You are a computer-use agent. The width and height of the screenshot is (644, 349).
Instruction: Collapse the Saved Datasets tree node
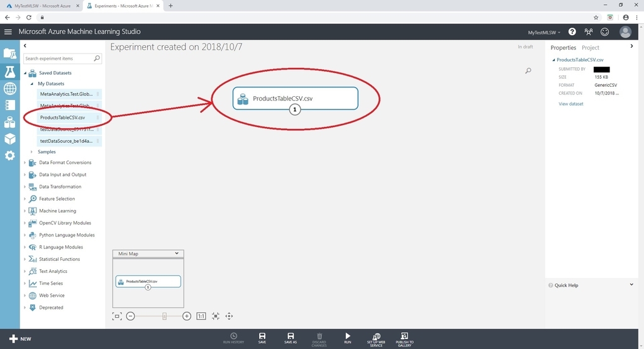click(25, 73)
